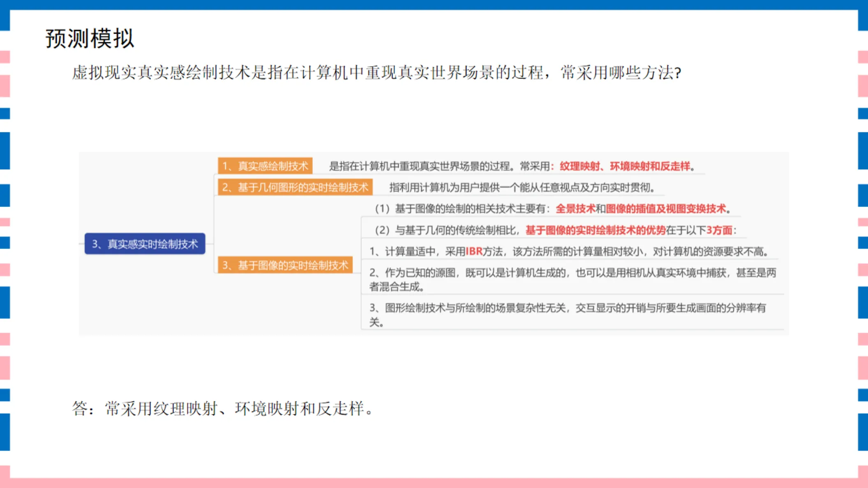Click item 2、作为已知的源图 line
Image resolution: width=868 pixels, height=488 pixels.
tap(573, 279)
